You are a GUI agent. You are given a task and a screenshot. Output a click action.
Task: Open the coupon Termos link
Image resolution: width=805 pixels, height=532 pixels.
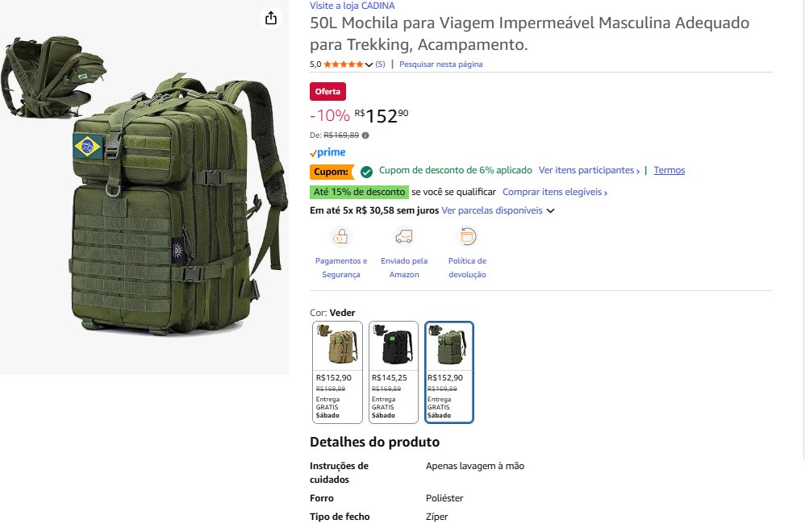tap(669, 170)
